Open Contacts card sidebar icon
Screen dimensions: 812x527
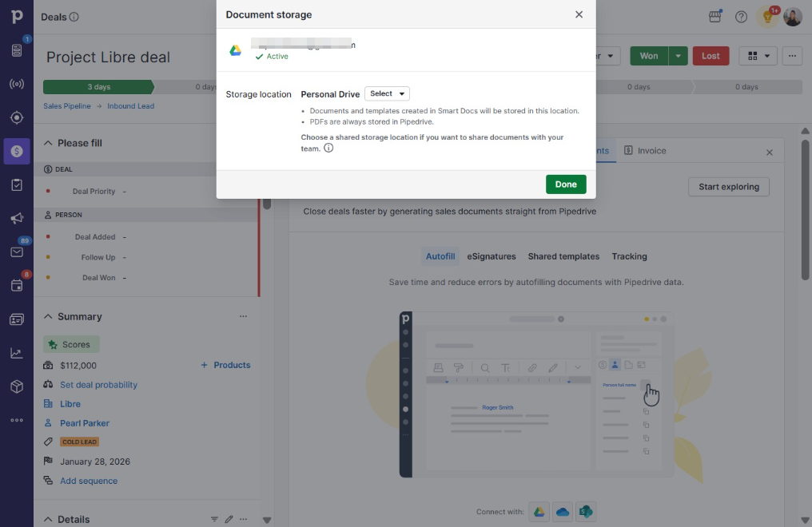17,319
